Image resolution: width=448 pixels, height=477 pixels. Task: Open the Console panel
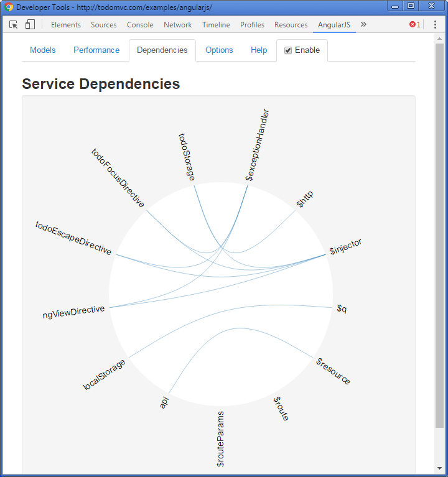(140, 25)
